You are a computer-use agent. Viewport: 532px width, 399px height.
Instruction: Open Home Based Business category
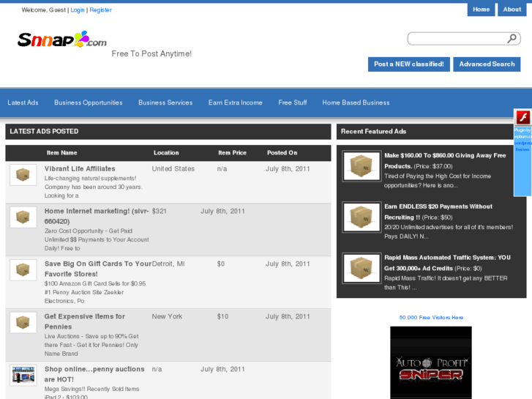coord(356,102)
